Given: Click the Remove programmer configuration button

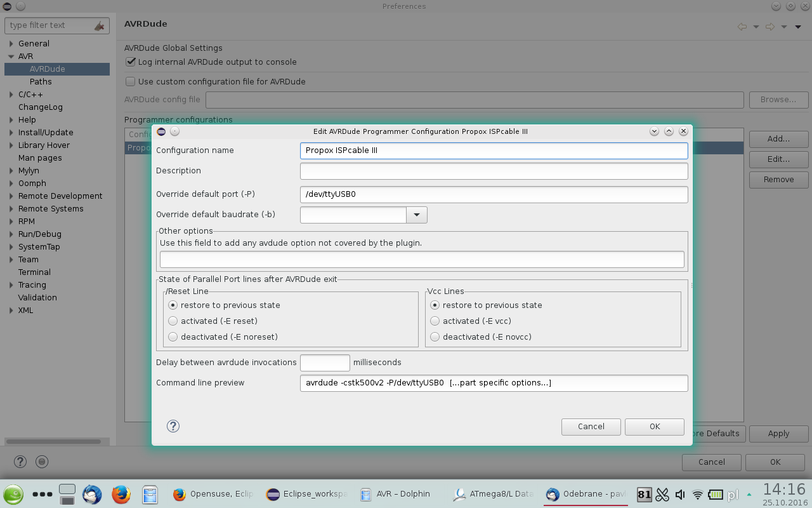Looking at the screenshot, I should pyautogui.click(x=779, y=180).
